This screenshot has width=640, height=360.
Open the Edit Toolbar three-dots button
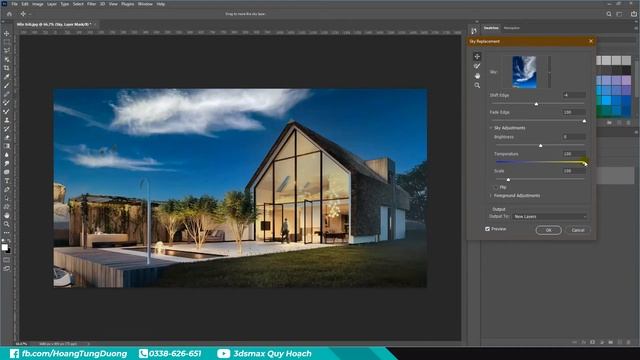coord(7,233)
